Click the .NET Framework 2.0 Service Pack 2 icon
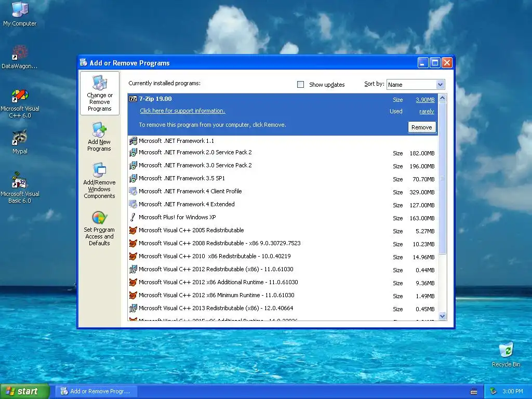This screenshot has width=532, height=399. click(133, 152)
